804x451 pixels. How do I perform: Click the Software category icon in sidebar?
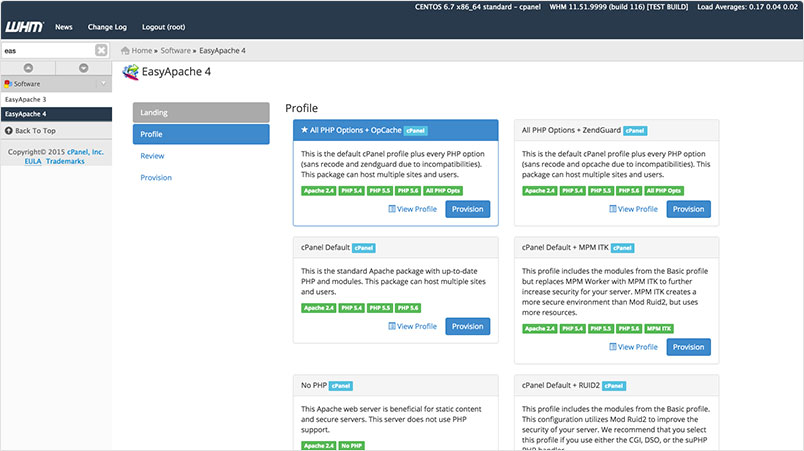8,84
